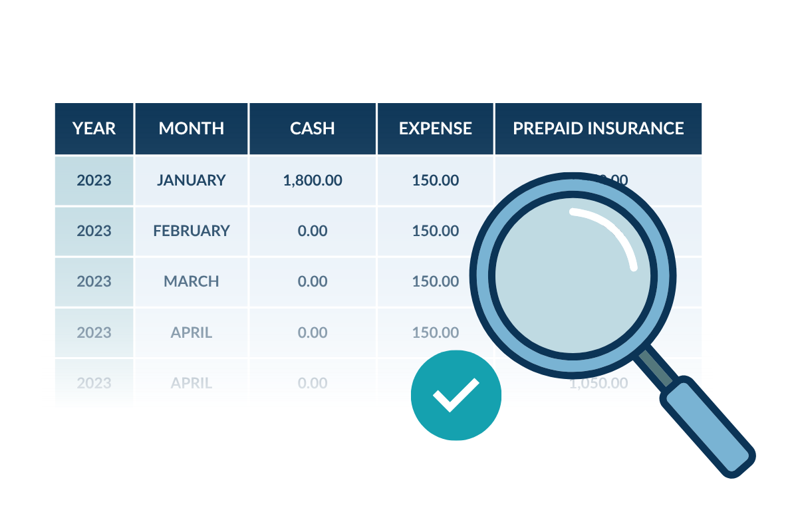Select the PREPAID INSURANCE column header
This screenshot has height=532, width=798.
pos(598,128)
